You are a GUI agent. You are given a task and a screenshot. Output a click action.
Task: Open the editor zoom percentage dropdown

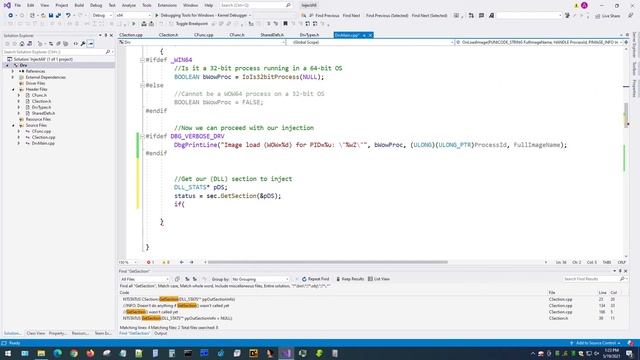[x=128, y=262]
